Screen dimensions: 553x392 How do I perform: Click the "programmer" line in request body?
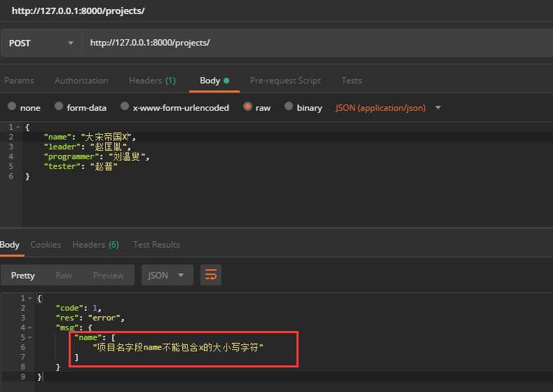[97, 156]
